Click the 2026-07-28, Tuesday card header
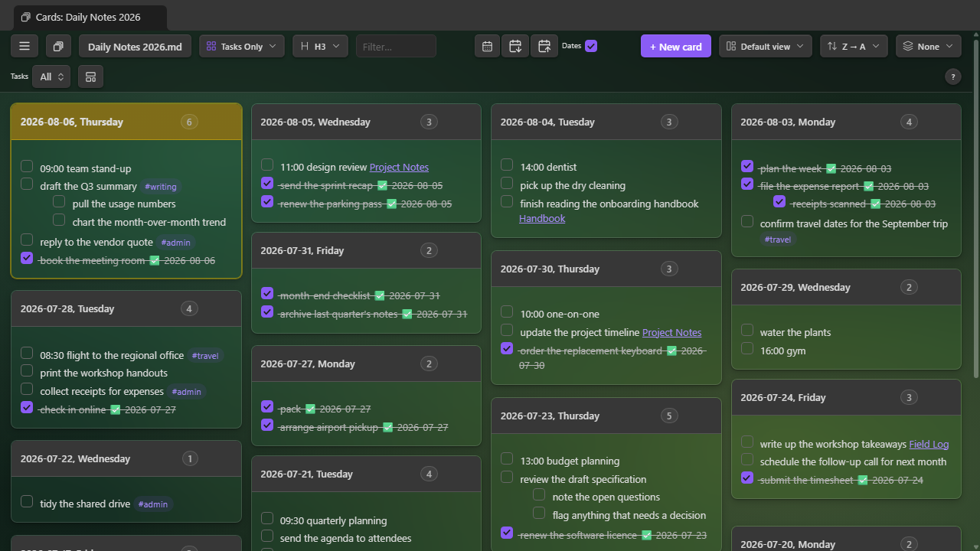Viewport: 980px width, 551px height. click(x=126, y=308)
